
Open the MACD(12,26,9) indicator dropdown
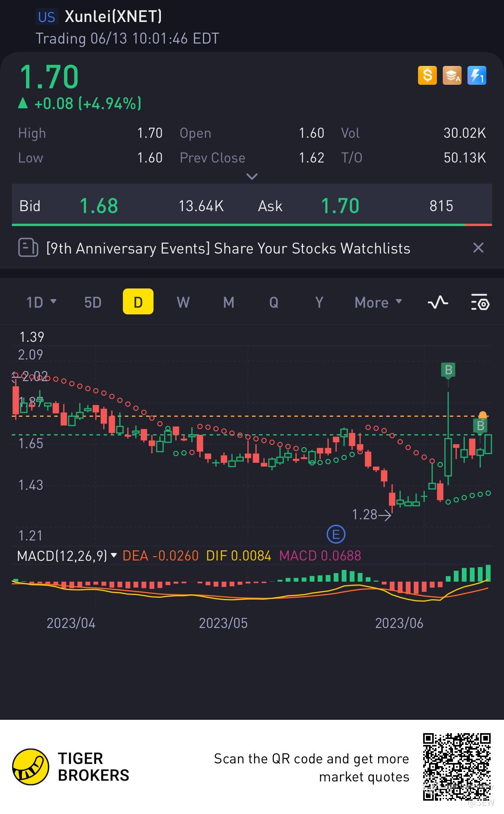[67, 556]
